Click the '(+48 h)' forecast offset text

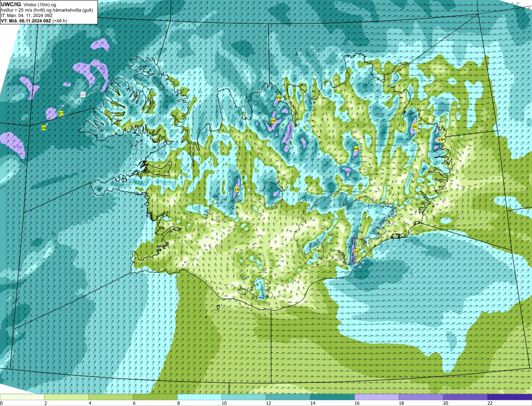pyautogui.click(x=60, y=21)
